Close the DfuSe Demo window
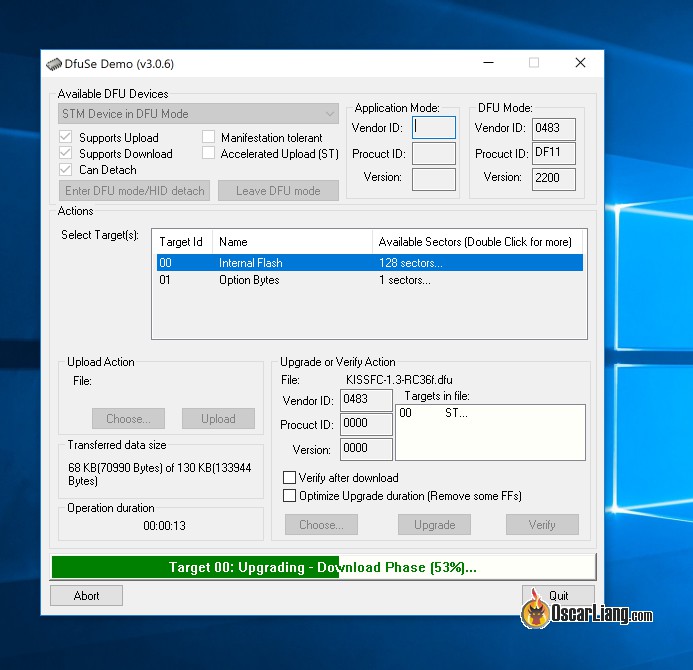 pos(580,63)
